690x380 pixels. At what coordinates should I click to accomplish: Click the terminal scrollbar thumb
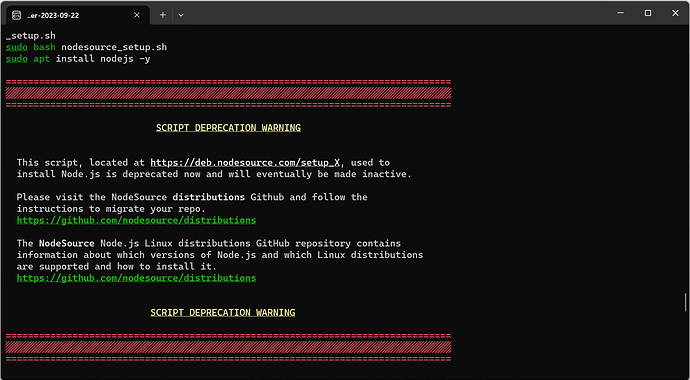pyautogui.click(x=686, y=302)
